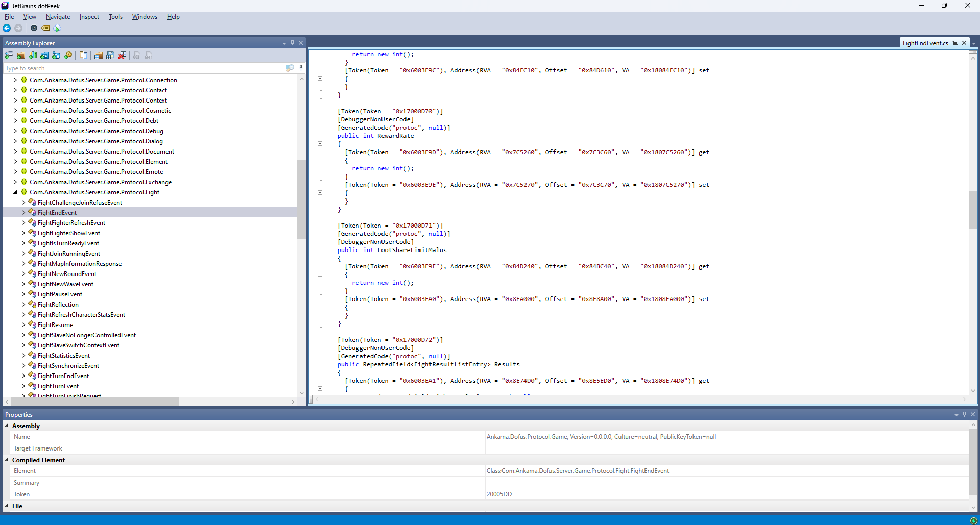Open Process Explorer chip icon
Image resolution: width=980 pixels, height=525 pixels.
(34, 28)
